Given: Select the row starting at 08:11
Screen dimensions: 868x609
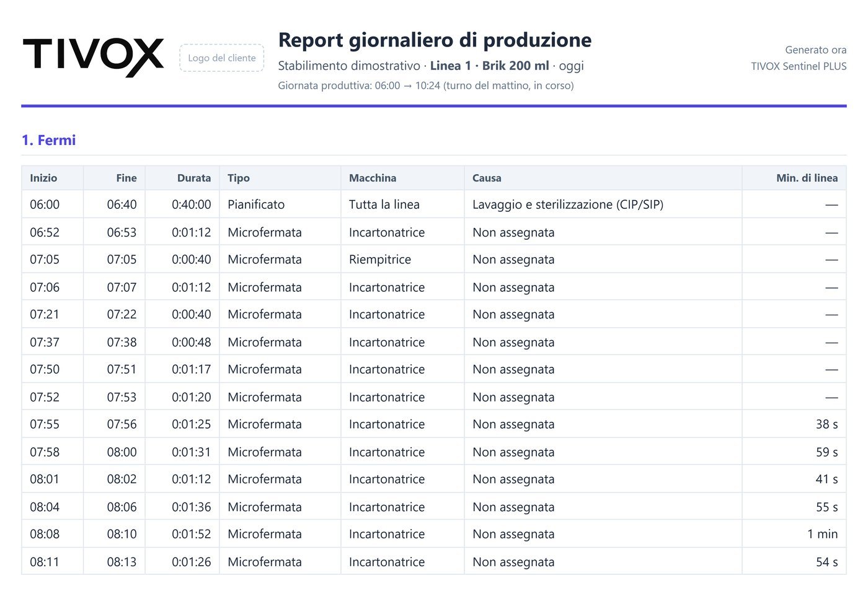Looking at the screenshot, I should coord(434,562).
